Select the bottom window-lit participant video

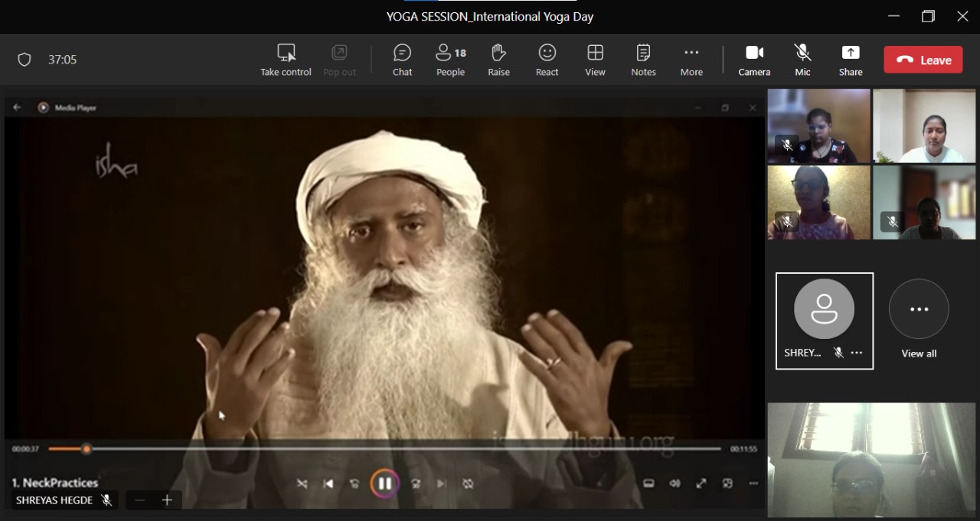point(871,460)
